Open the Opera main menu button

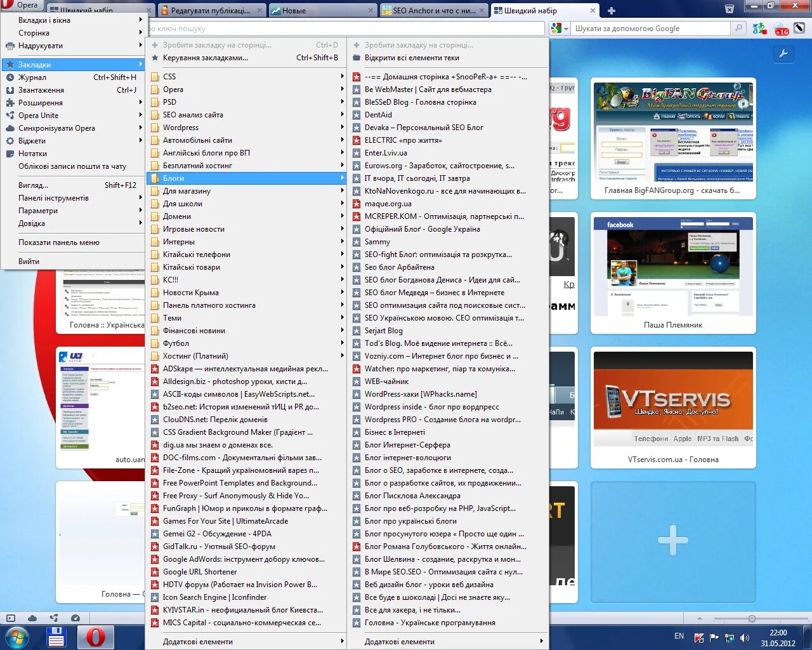pos(21,5)
